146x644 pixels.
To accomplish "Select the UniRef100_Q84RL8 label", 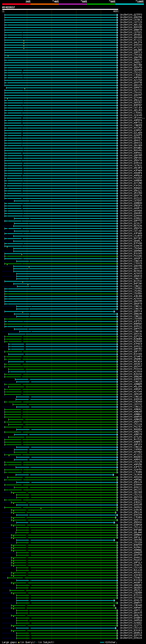I will pos(131,633).
